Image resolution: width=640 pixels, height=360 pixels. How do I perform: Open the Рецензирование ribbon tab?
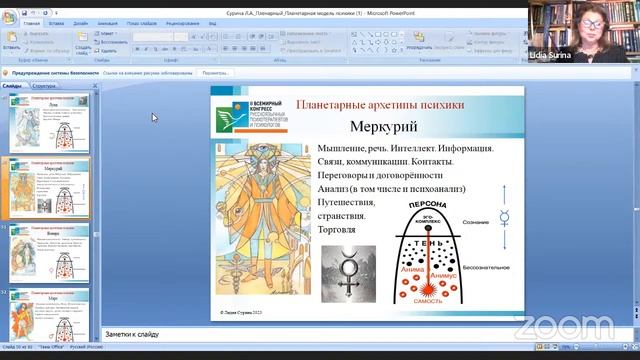pos(182,24)
